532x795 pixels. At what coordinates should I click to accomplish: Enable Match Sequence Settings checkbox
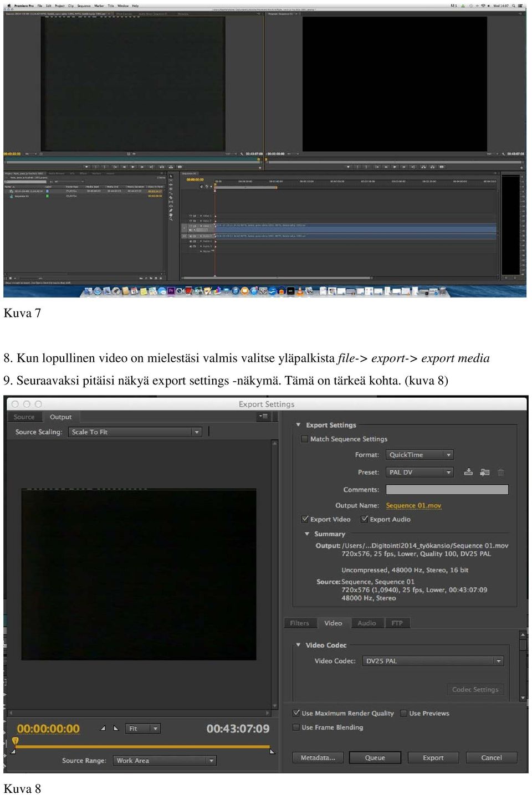(304, 439)
